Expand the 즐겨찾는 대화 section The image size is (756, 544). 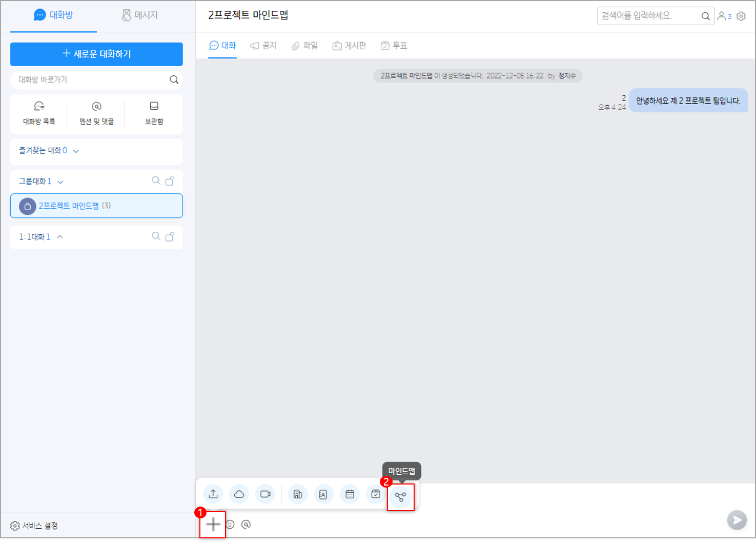click(x=76, y=151)
